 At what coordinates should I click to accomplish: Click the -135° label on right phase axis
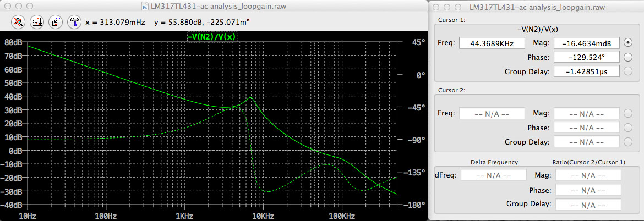click(x=413, y=173)
